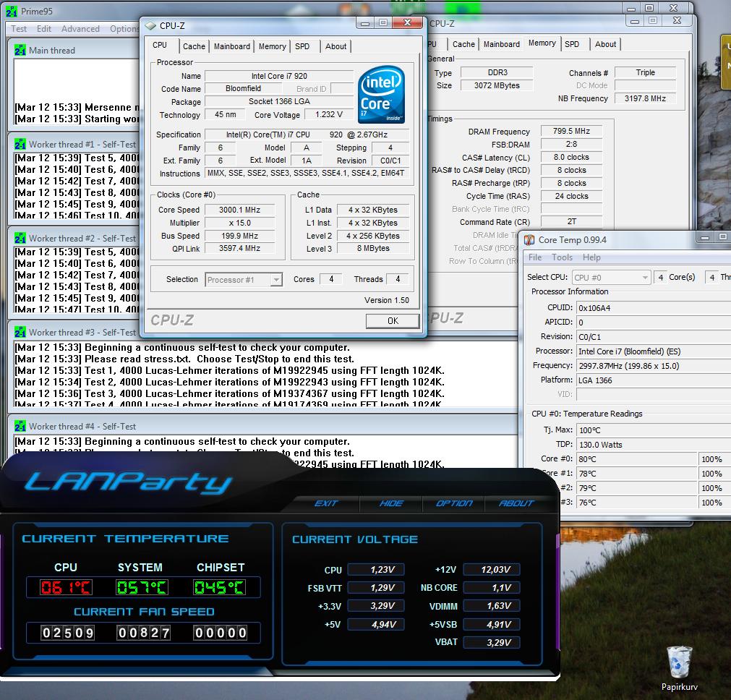Open Mainboard tab in rear CPU-Z window
This screenshot has height=700, width=731.
(501, 44)
